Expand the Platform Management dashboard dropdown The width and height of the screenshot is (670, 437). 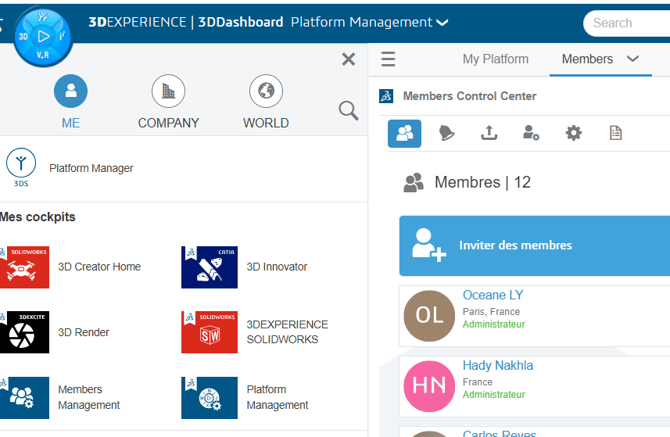[x=442, y=22]
